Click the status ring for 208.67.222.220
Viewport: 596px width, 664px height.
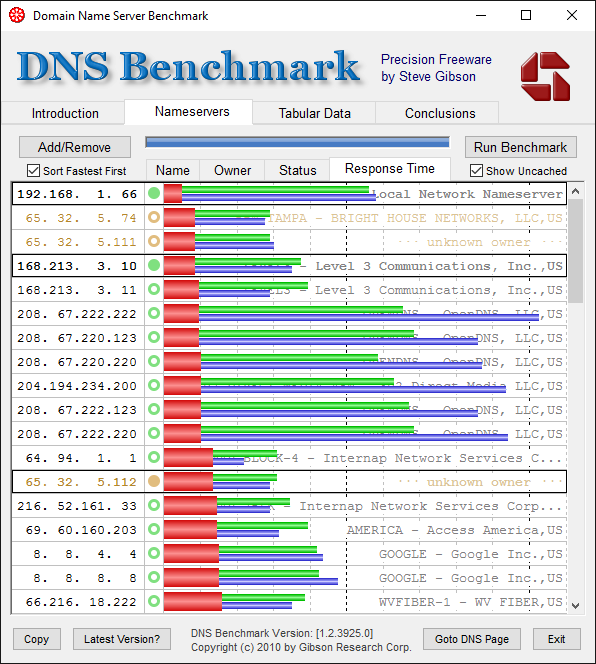(154, 433)
